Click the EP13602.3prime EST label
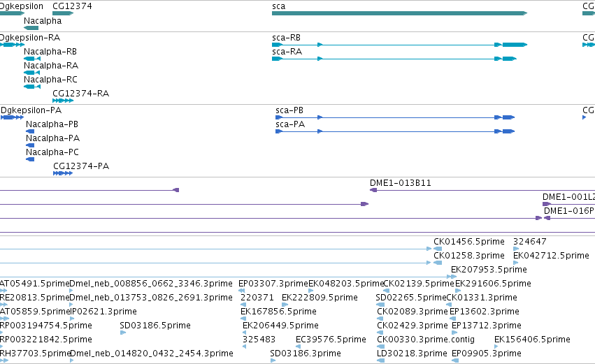The width and height of the screenshot is (595, 364). (485, 312)
